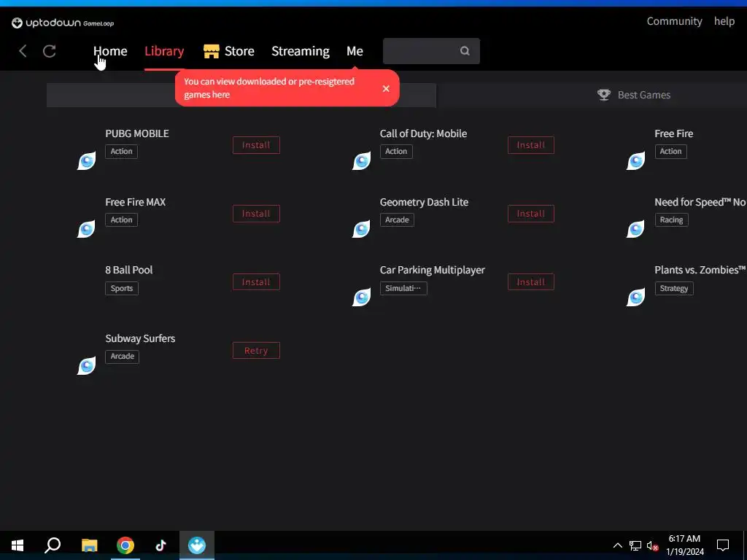Click the Free Fire game icon

[x=635, y=161]
